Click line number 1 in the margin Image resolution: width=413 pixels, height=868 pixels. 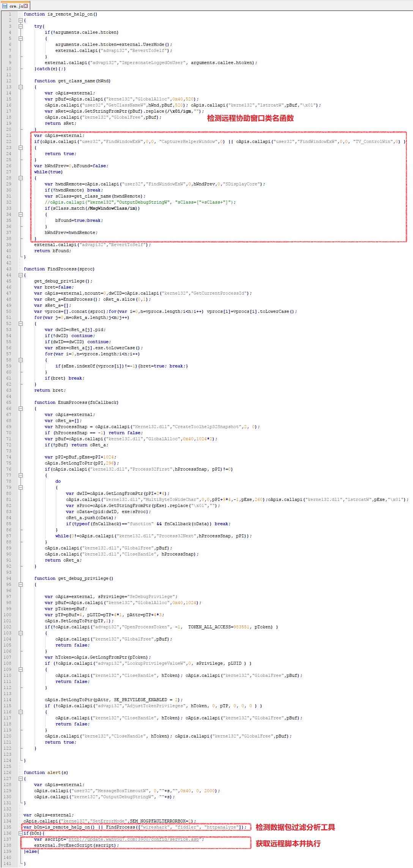pos(10,14)
